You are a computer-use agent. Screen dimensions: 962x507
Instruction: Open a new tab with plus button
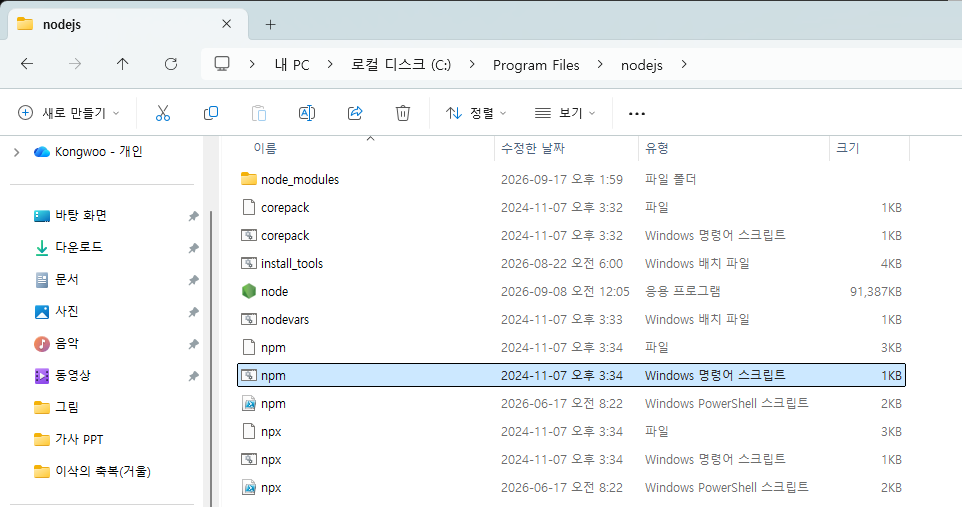point(271,25)
